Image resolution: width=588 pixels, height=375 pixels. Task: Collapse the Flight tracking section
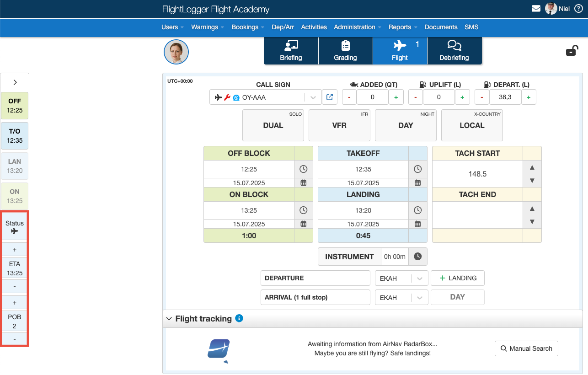click(x=169, y=319)
